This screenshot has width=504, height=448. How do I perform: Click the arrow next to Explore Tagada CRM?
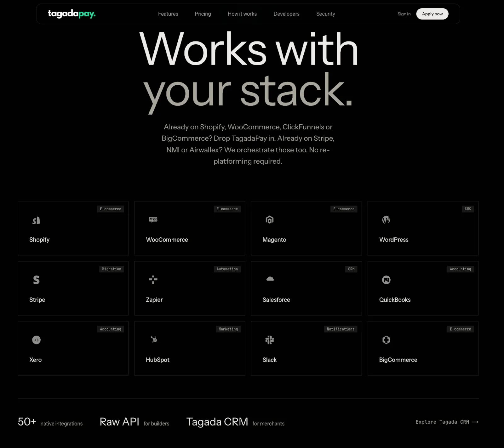(x=475, y=422)
